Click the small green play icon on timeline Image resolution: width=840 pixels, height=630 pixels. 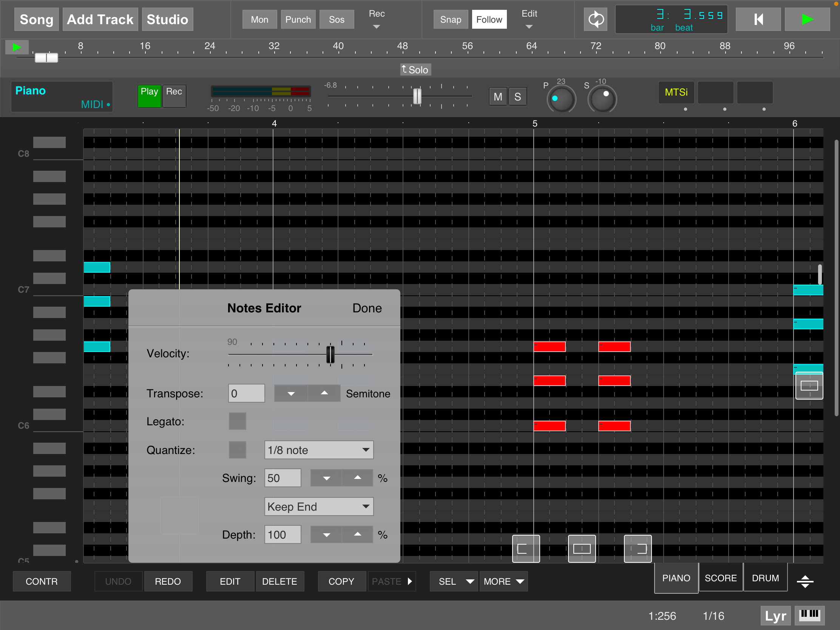[17, 47]
